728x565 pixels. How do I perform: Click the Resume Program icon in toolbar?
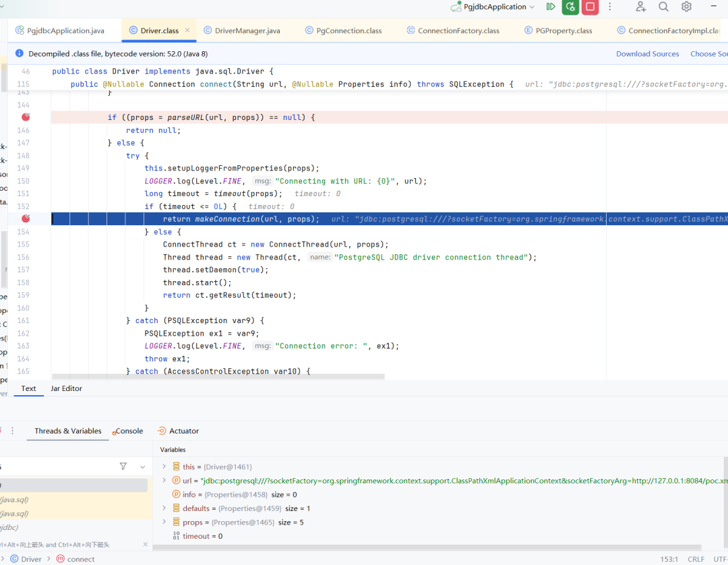pos(551,7)
